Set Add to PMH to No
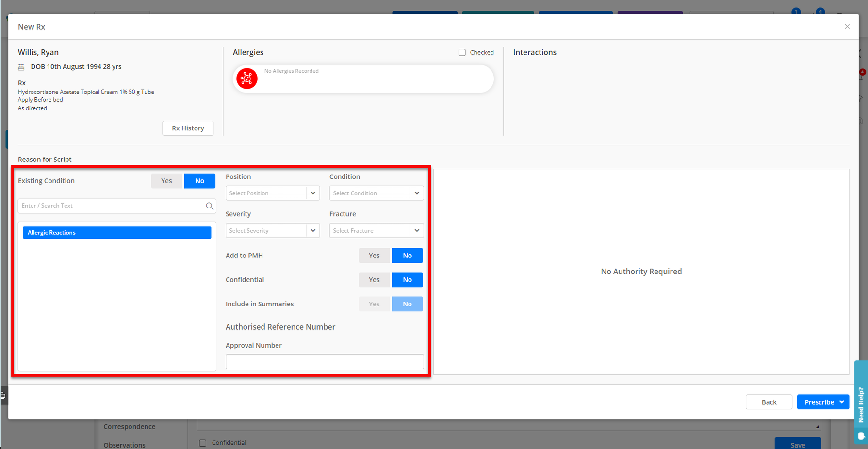 tap(407, 256)
